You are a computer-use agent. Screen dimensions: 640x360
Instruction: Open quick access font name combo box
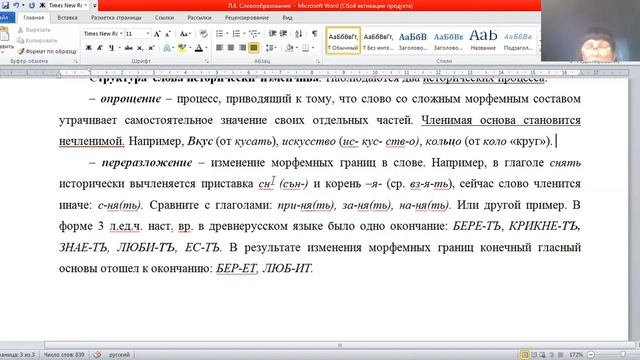click(x=68, y=5)
